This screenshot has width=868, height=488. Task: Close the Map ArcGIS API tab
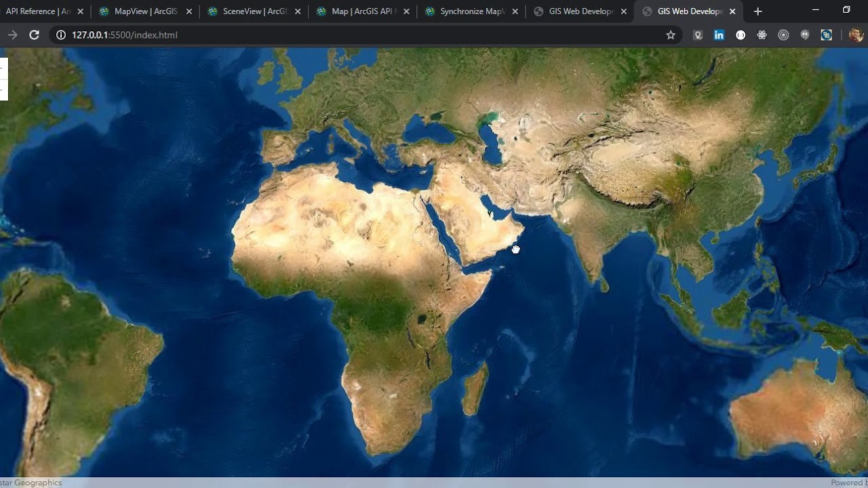(406, 12)
